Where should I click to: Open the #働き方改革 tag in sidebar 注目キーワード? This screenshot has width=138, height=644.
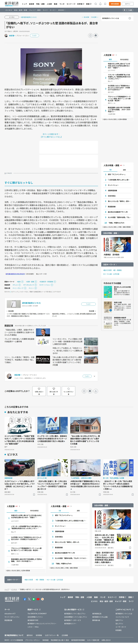point(107,270)
